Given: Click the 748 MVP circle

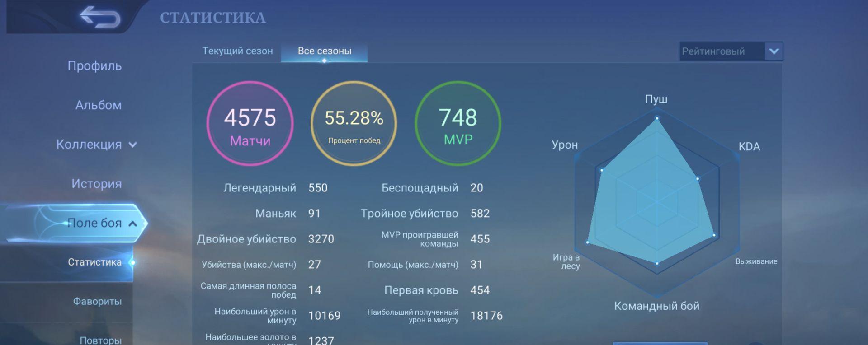Looking at the screenshot, I should pyautogui.click(x=458, y=123).
